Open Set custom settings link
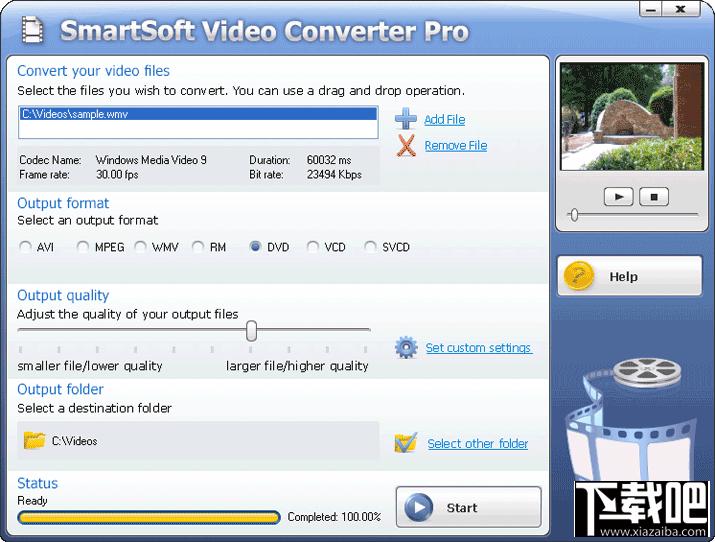This screenshot has height=542, width=715. (x=478, y=348)
